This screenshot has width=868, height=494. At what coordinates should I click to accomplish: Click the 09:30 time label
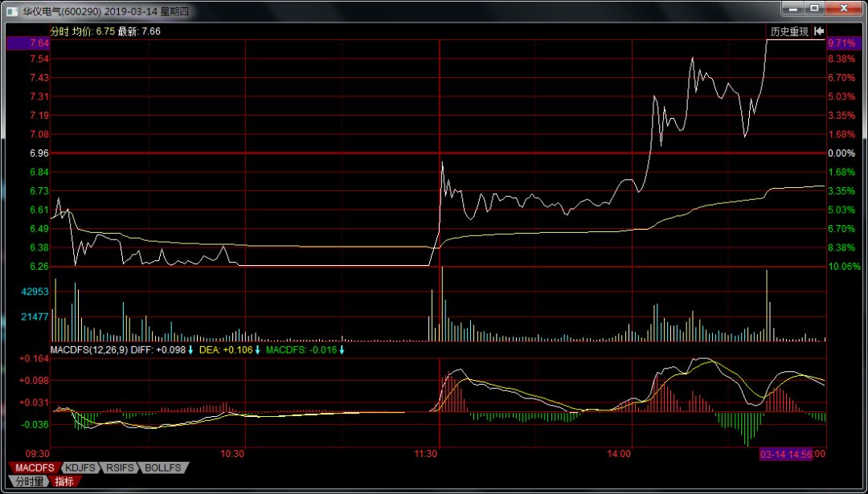click(x=39, y=454)
